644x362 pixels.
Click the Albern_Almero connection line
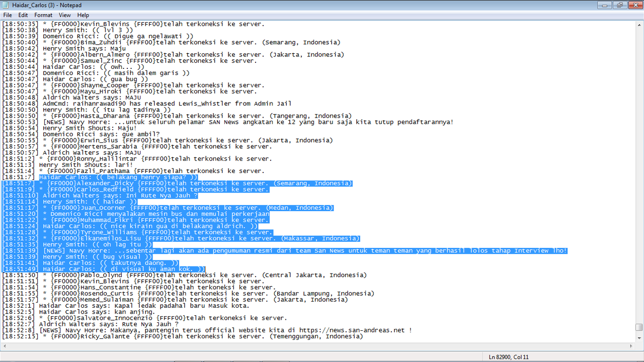tap(173, 54)
